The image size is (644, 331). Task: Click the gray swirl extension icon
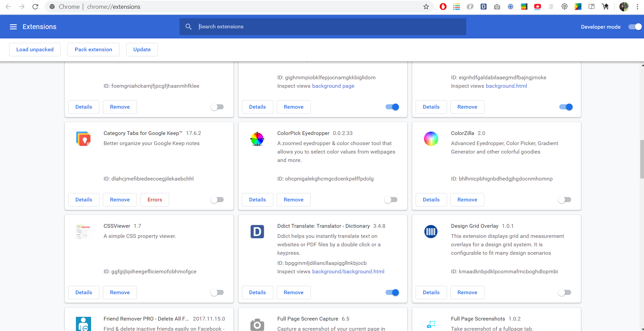470,7
